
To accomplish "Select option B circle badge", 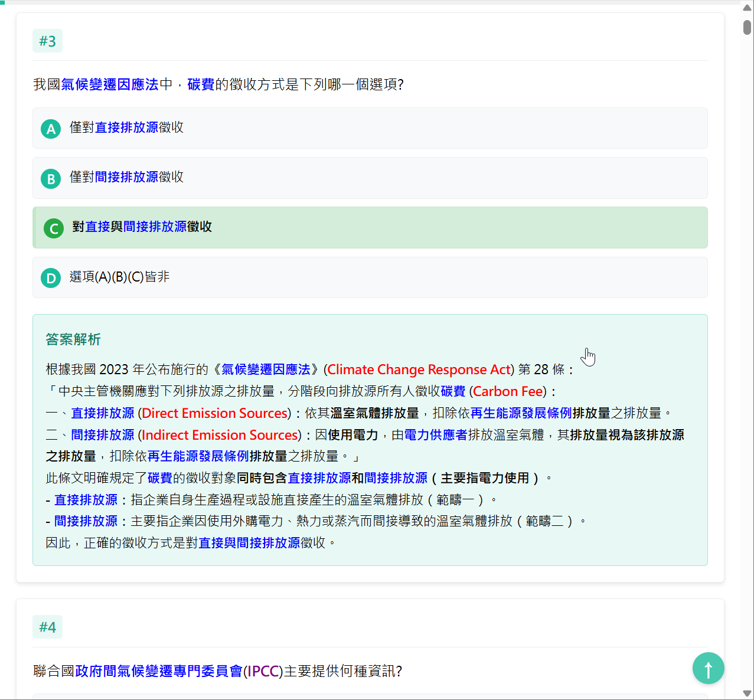I will [51, 179].
